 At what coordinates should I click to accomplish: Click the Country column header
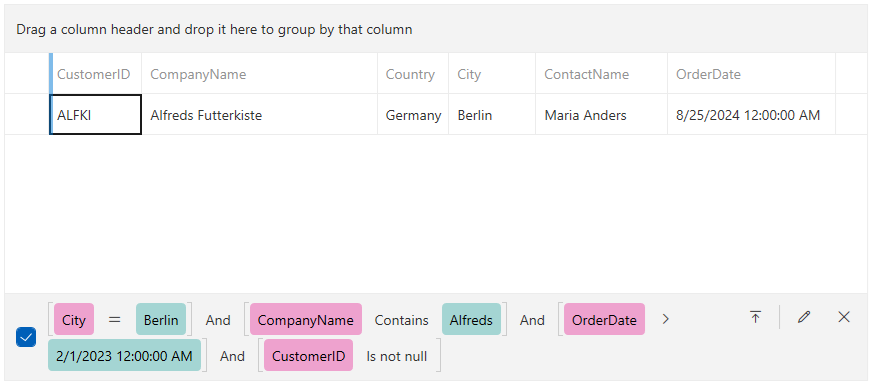pos(413,73)
